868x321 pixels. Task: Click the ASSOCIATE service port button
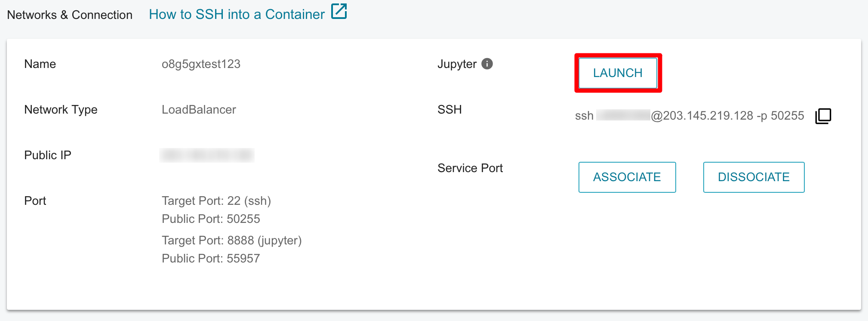[627, 177]
